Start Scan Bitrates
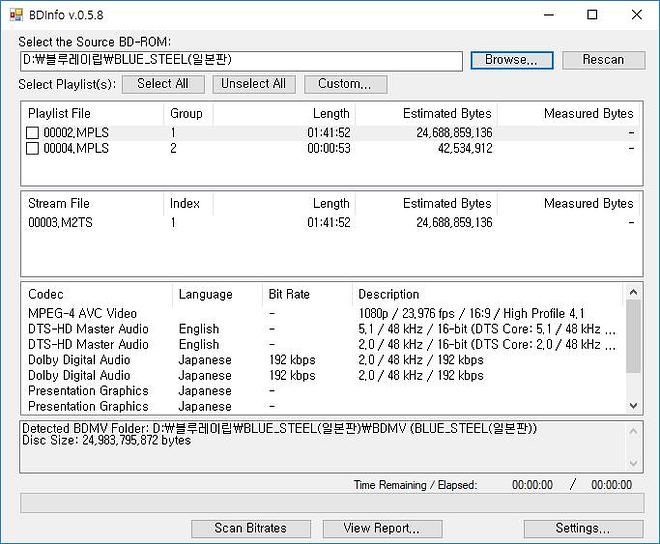The image size is (660, 544). click(x=250, y=528)
